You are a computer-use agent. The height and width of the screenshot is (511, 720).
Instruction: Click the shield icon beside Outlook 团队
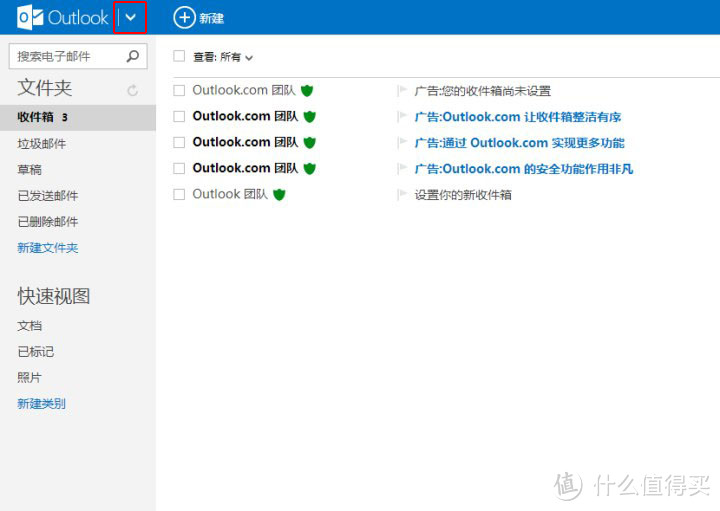[x=279, y=195]
